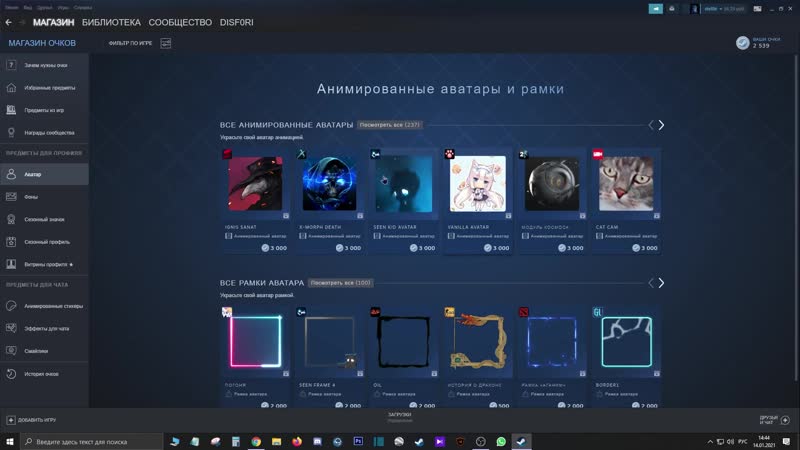This screenshot has width=800, height=450.
Task: Open 'Предметы из игр' in the sidebar
Action: click(x=44, y=110)
